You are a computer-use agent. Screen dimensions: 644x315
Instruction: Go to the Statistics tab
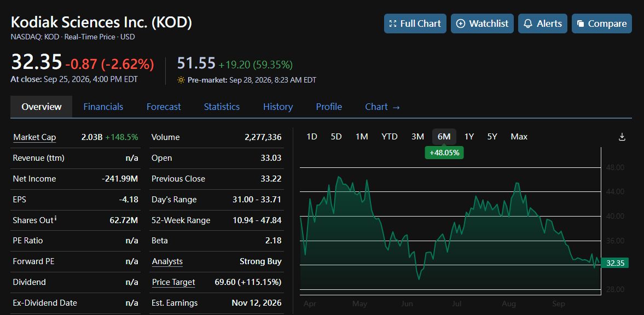[222, 107]
